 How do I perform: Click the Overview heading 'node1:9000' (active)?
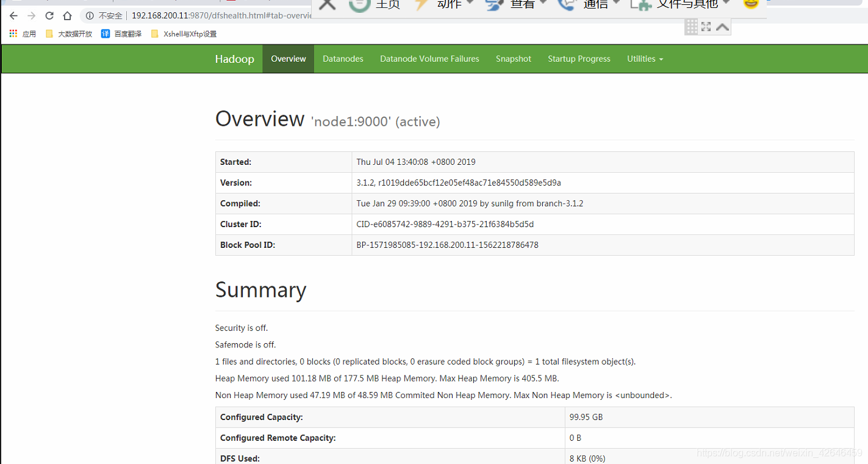(328, 120)
